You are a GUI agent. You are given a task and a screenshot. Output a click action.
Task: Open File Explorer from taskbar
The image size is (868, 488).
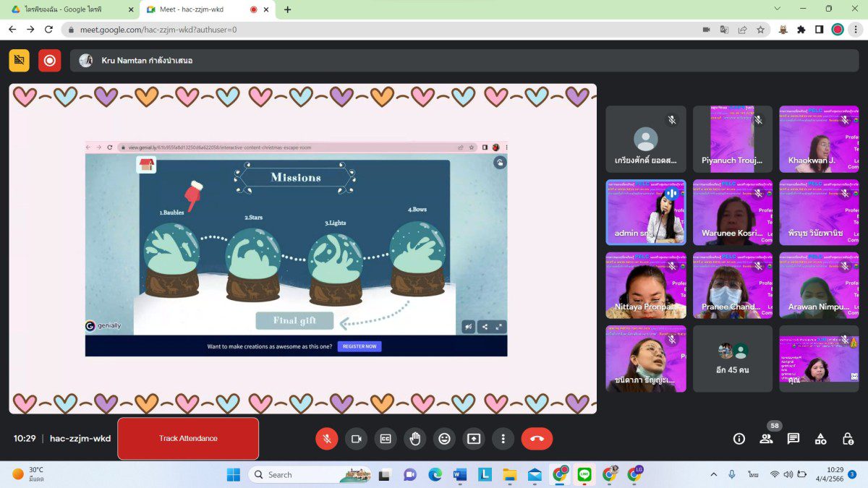coord(510,475)
